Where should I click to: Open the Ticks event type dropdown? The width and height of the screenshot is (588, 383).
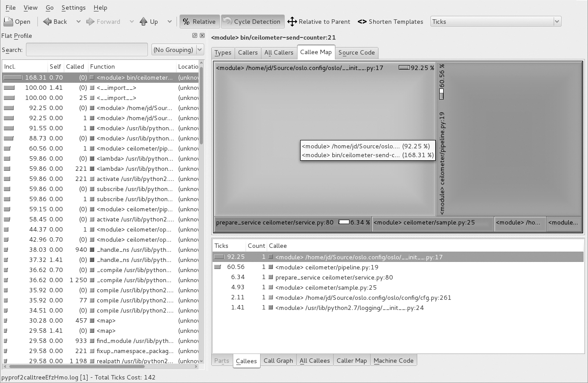click(495, 22)
